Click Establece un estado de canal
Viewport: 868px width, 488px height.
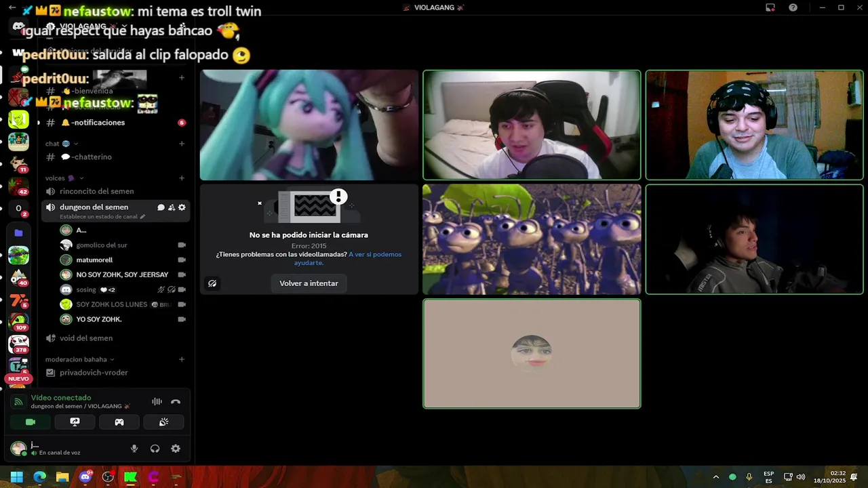[x=98, y=217]
